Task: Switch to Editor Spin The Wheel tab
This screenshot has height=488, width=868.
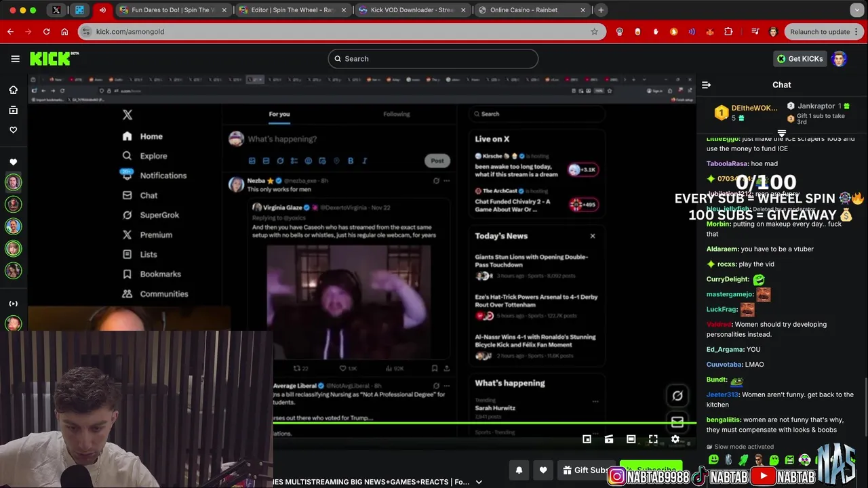Action: tap(292, 10)
